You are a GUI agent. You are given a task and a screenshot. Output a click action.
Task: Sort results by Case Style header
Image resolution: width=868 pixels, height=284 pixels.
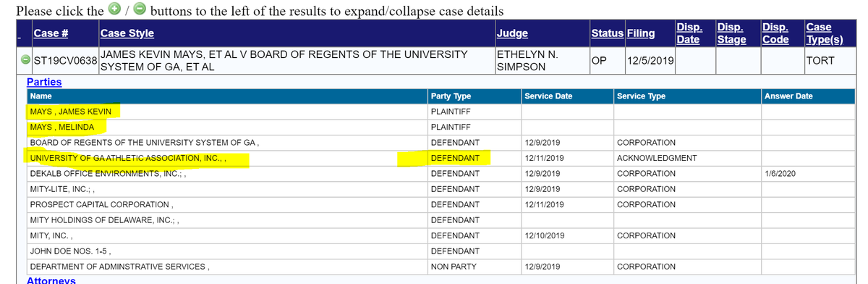coord(127,33)
